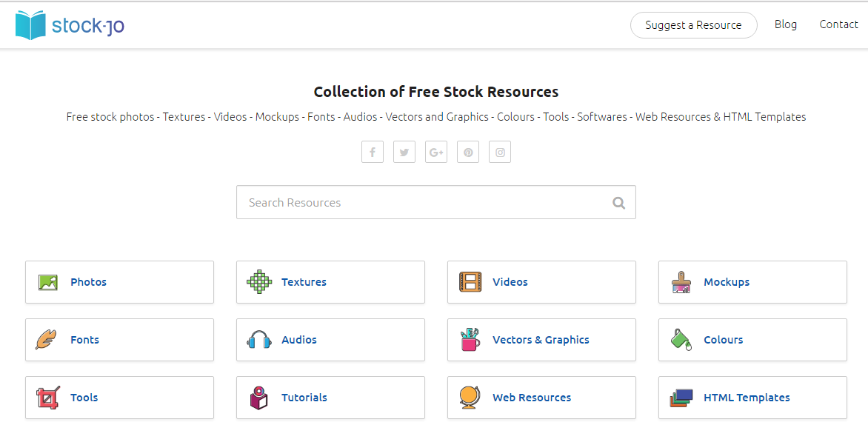Viewport: 868px width, 442px height.
Task: Open the Blog menu item
Action: [786, 24]
